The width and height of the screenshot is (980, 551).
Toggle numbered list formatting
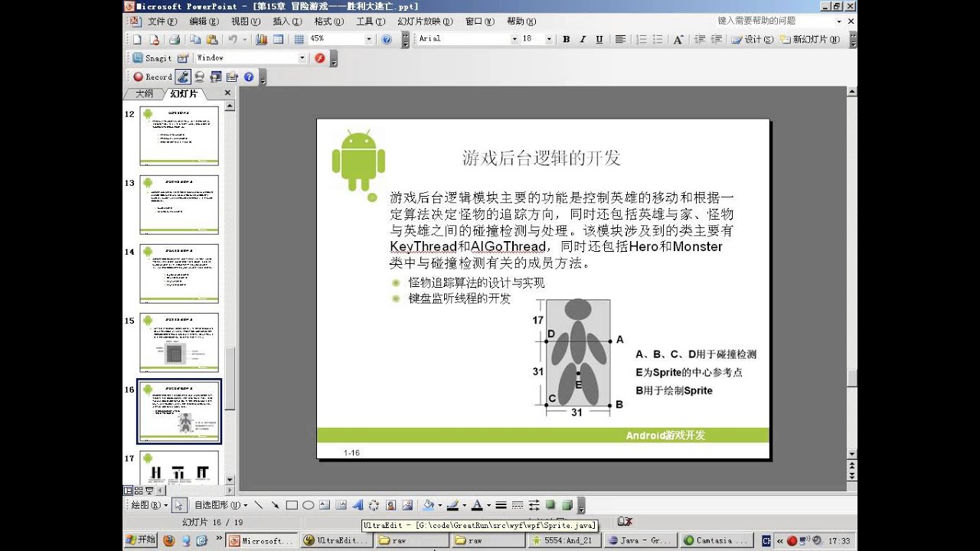[x=642, y=39]
